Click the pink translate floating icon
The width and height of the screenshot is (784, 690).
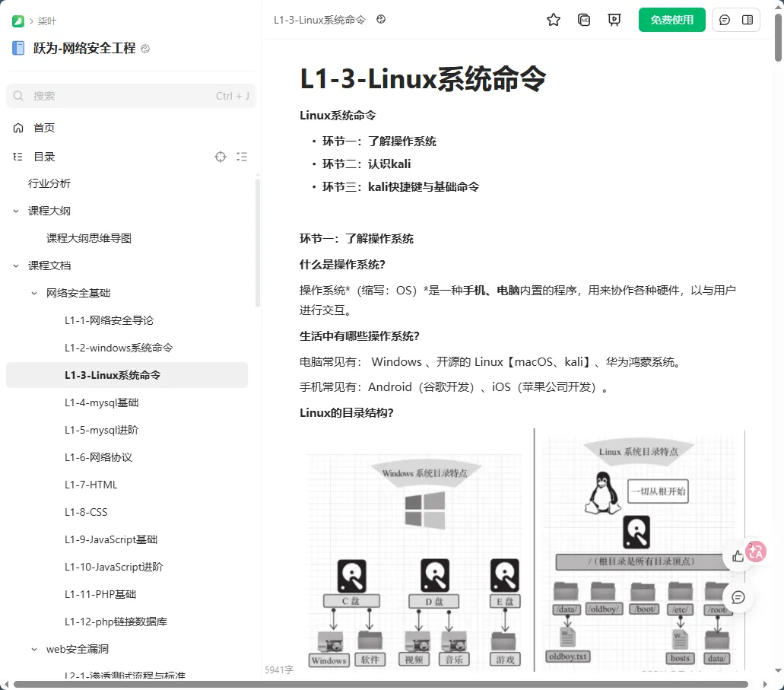point(756,552)
